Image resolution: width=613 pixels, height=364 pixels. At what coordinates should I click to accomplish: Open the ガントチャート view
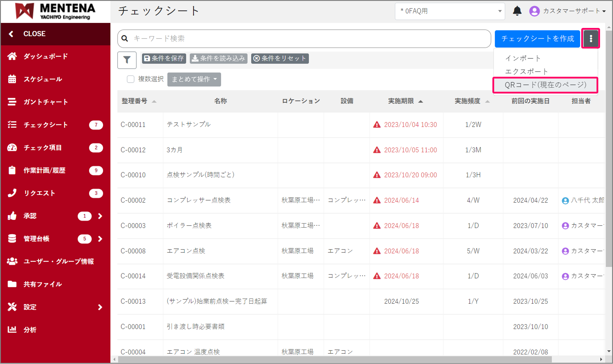(46, 102)
